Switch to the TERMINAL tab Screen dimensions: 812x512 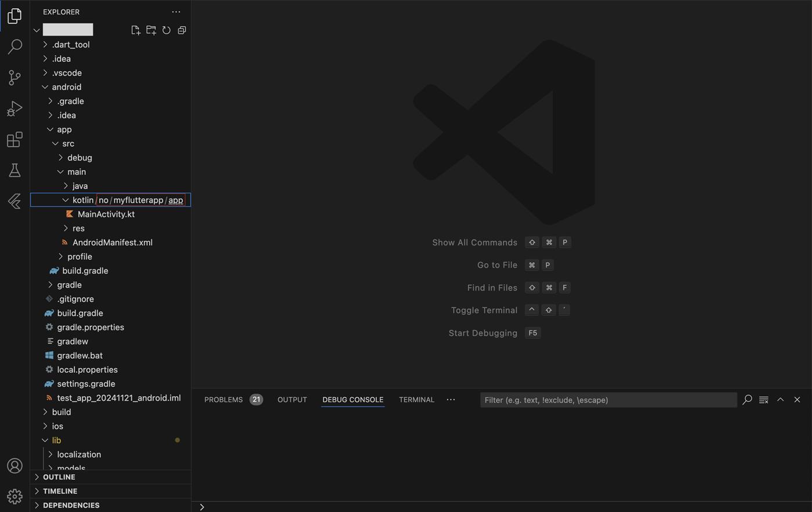click(416, 400)
